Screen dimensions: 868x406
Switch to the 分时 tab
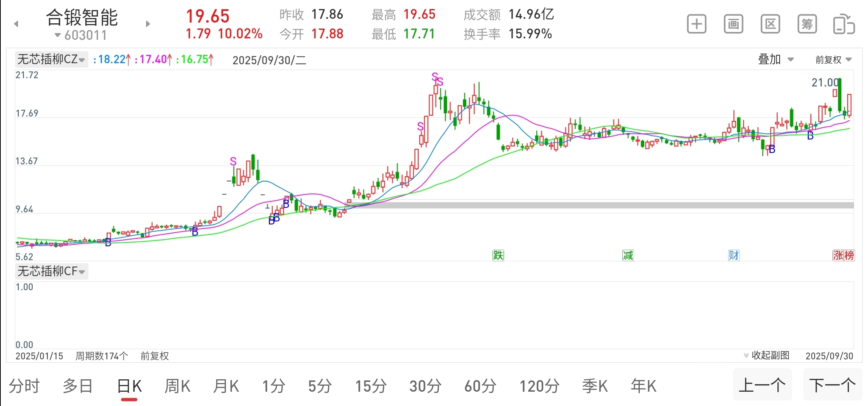tap(24, 386)
